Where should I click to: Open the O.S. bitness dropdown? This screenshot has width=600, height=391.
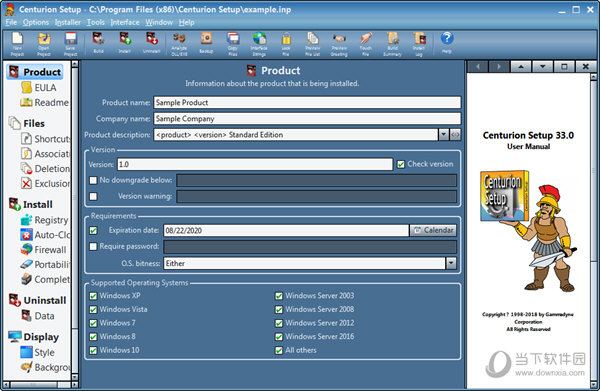point(451,263)
